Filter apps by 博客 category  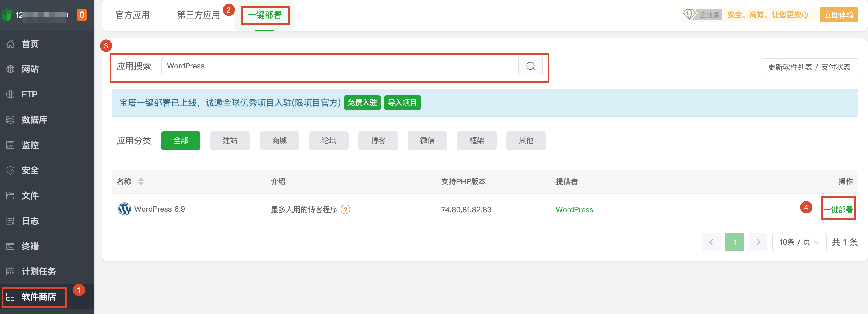coord(378,140)
